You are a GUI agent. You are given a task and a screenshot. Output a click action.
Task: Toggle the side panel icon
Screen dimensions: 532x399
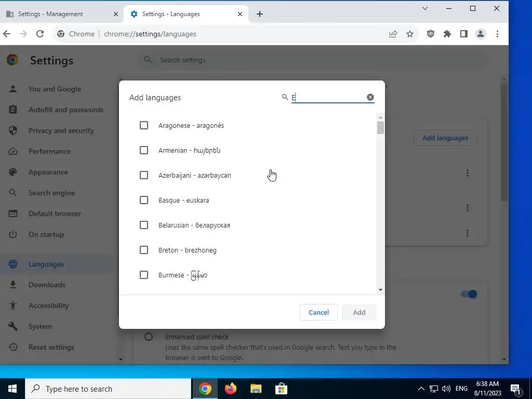tap(464, 34)
